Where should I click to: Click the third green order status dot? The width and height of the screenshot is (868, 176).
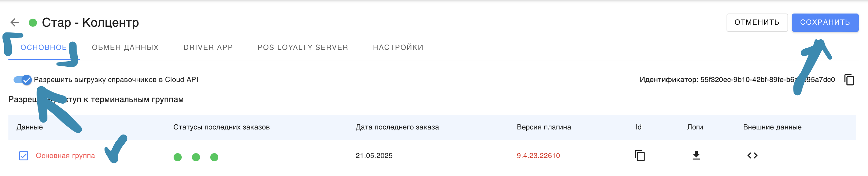214,157
